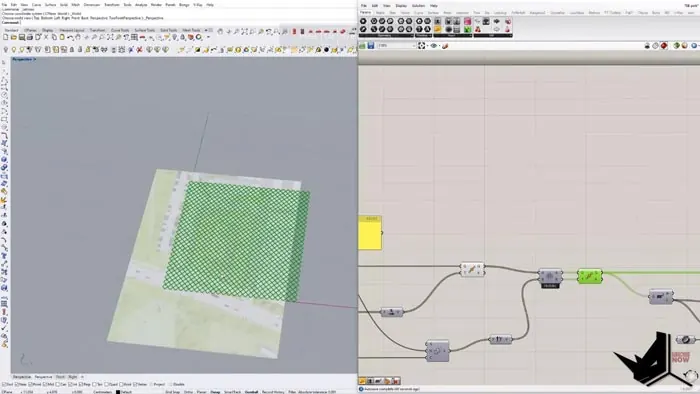
Task: Toggle Planar in Rhino status bar
Action: click(x=202, y=392)
